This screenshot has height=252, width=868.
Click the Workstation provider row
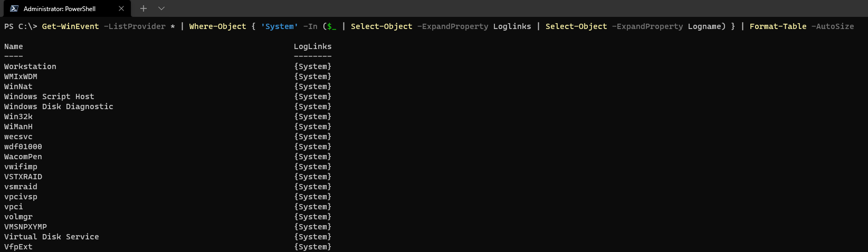[168, 66]
